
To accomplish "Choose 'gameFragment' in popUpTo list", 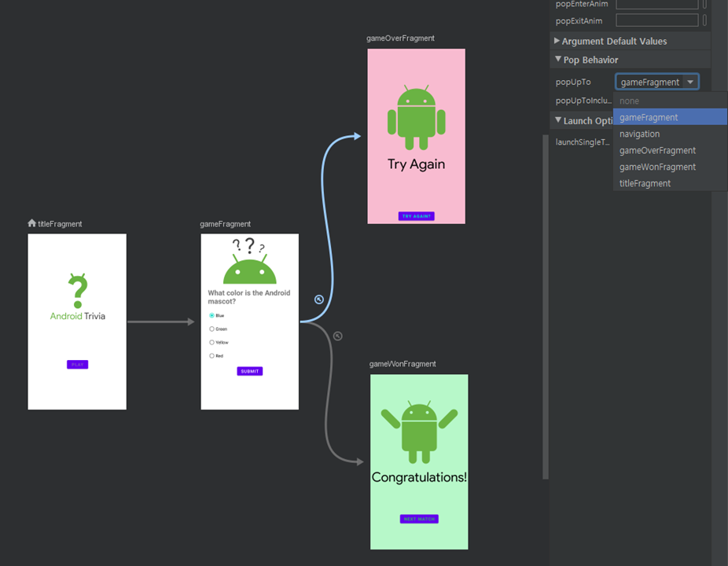I will pos(670,117).
